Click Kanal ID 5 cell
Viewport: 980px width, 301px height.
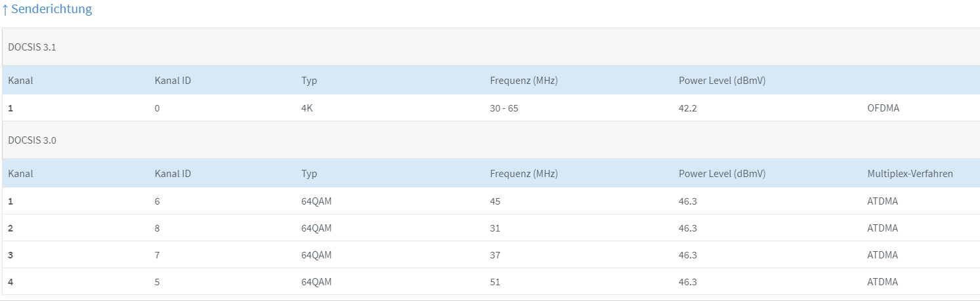pyautogui.click(x=157, y=282)
